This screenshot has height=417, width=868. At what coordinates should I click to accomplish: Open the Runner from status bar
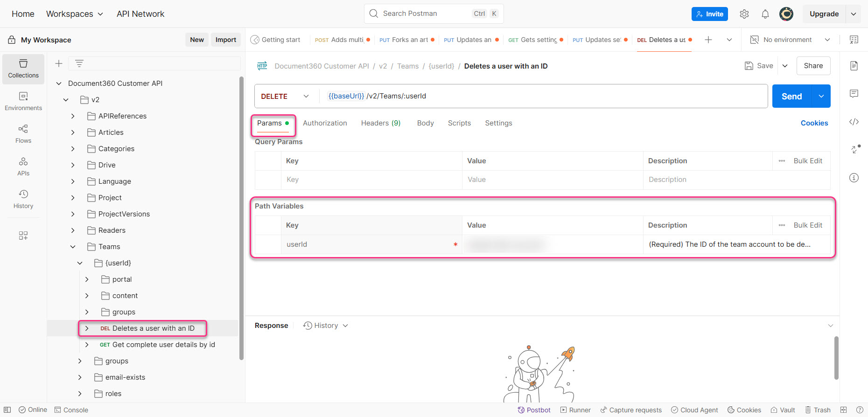(x=575, y=410)
